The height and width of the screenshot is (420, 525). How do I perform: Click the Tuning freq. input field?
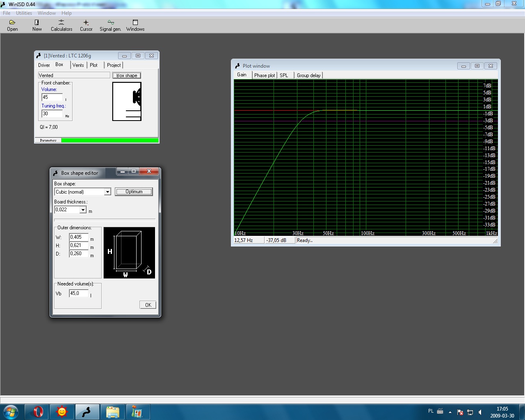coord(52,114)
